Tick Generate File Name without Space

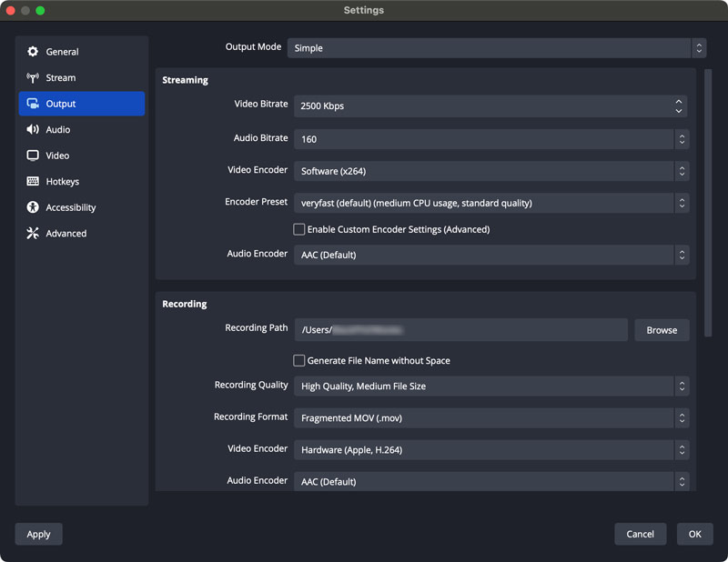(299, 361)
